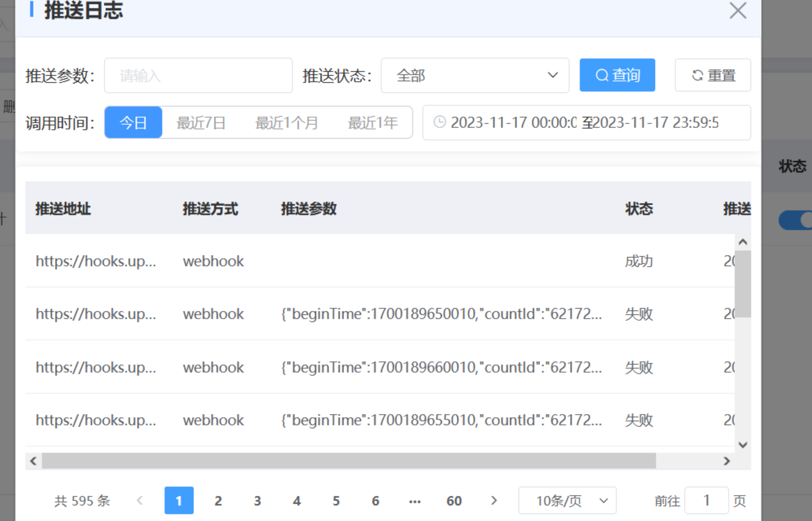
Task: Choose 最近1个月 time range
Action: pyautogui.click(x=286, y=123)
